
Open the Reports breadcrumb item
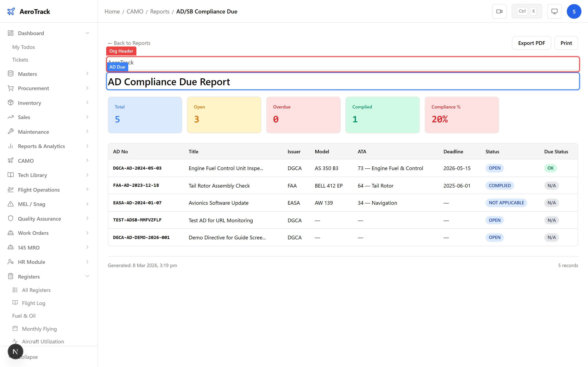(x=160, y=11)
